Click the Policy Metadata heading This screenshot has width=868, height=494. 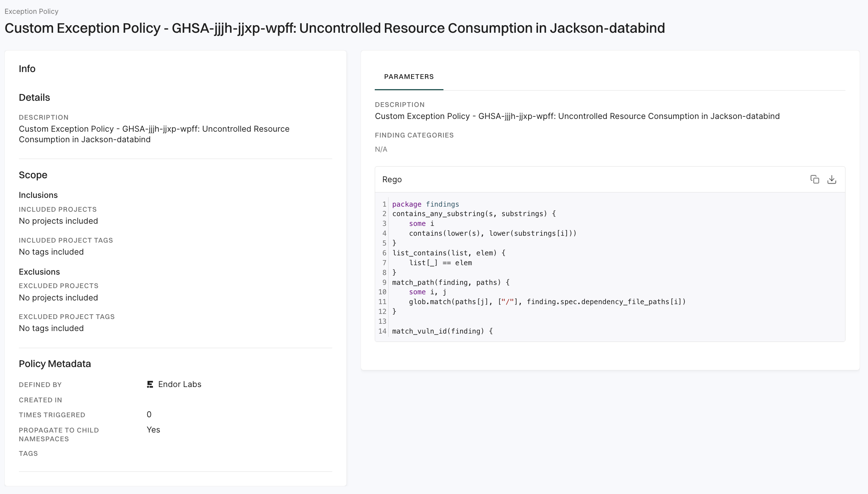[55, 363]
